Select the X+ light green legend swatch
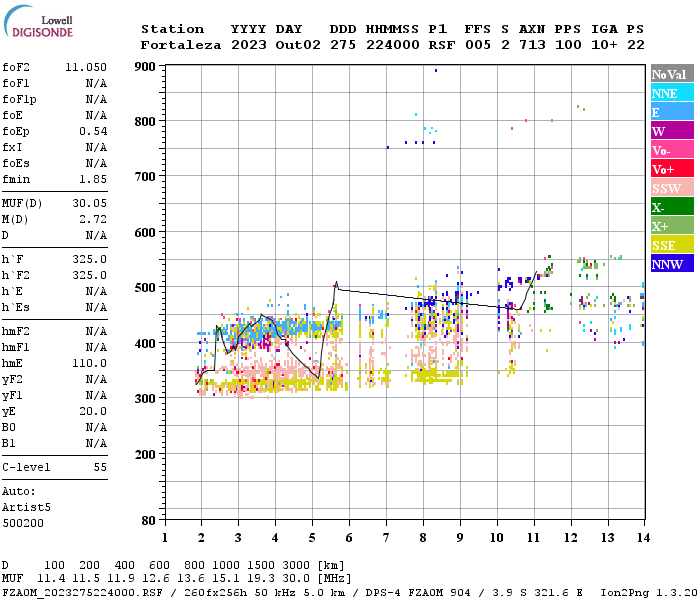 click(672, 226)
